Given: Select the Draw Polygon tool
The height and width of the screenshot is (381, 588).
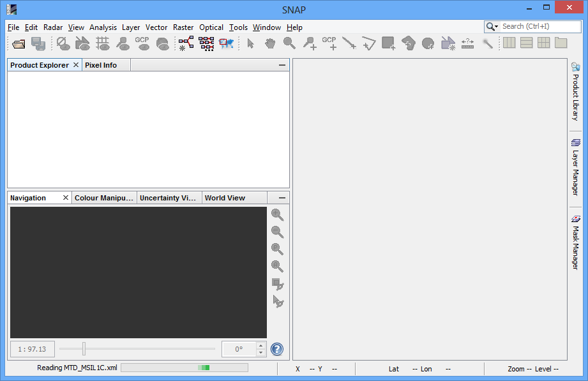Looking at the screenshot, I should [x=409, y=43].
